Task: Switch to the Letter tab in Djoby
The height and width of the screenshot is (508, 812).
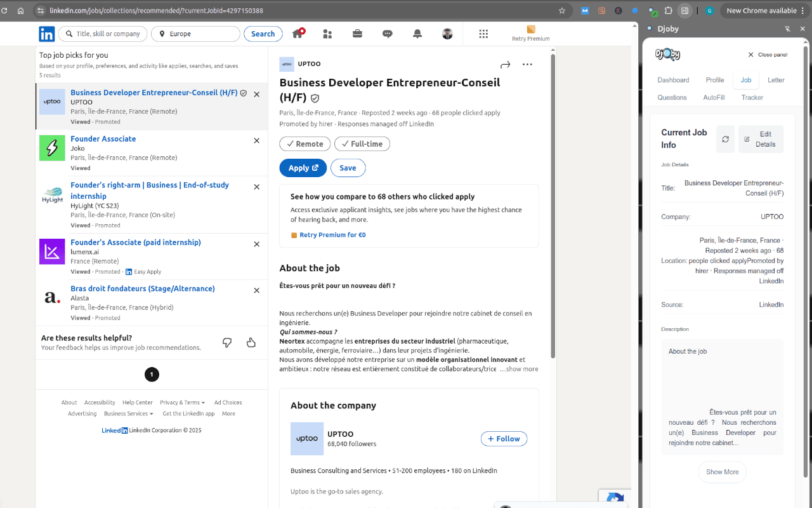Action: point(776,80)
